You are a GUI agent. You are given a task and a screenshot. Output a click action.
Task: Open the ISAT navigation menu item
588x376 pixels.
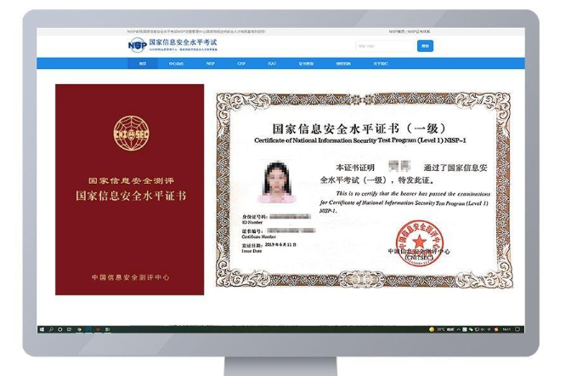click(272, 64)
